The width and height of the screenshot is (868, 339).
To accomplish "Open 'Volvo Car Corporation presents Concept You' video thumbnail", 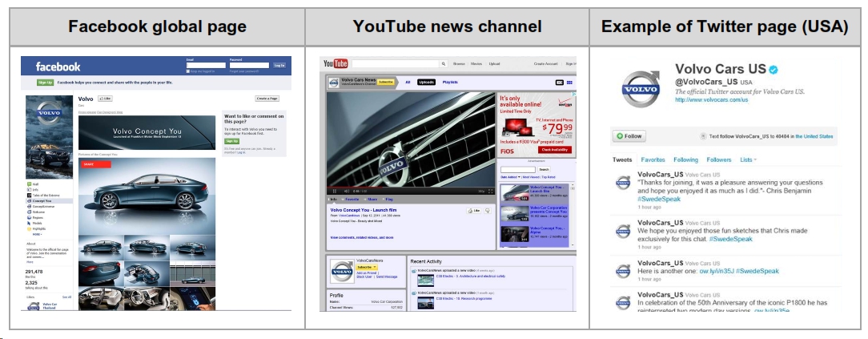I will pos(514,214).
